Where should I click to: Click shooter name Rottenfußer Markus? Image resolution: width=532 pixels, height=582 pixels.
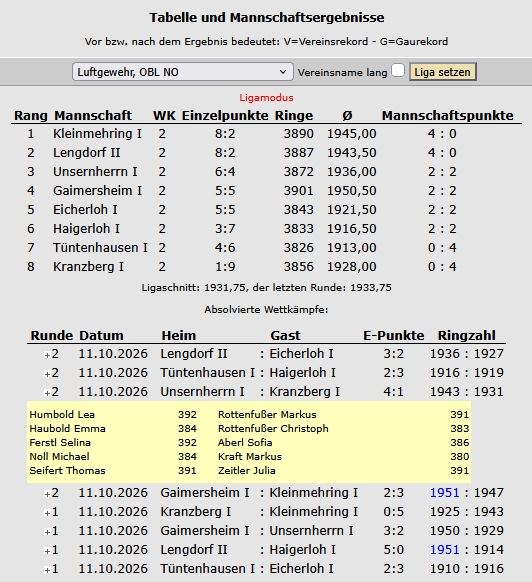(x=267, y=414)
